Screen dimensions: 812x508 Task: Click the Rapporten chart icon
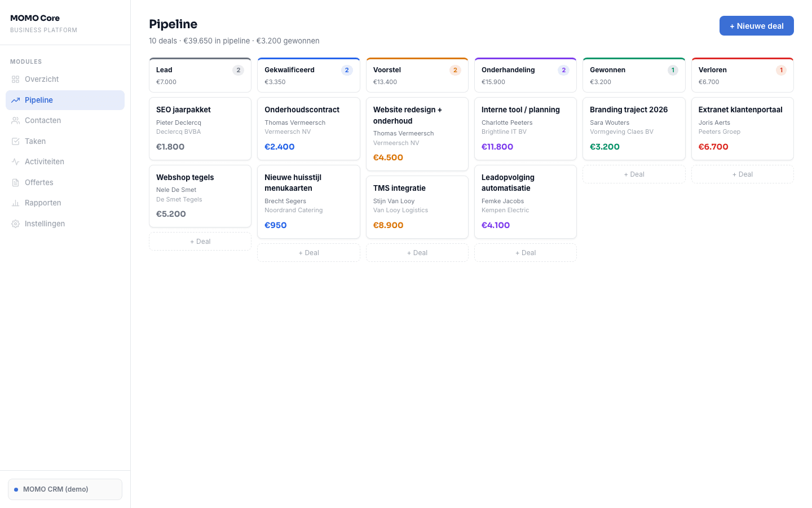(16, 203)
